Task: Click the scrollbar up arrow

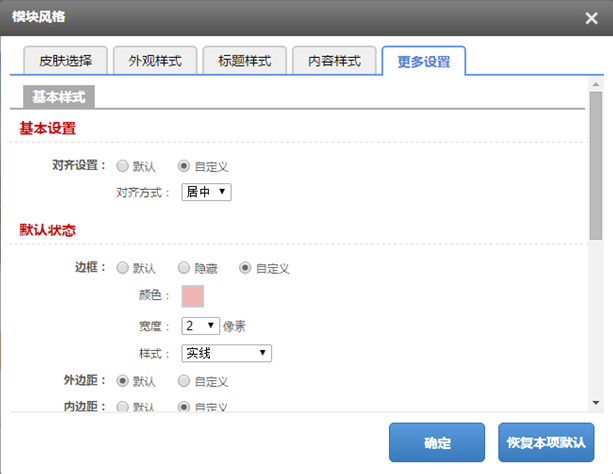Action: (596, 86)
